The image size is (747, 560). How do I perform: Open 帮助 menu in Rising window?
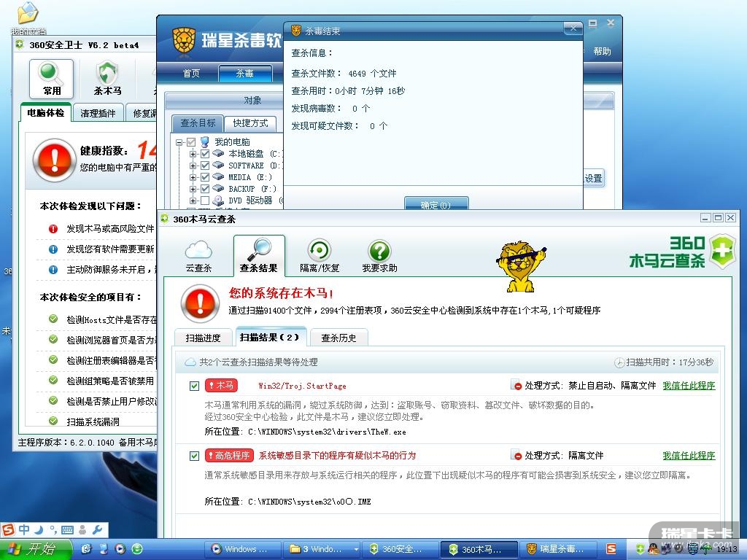tap(602, 51)
